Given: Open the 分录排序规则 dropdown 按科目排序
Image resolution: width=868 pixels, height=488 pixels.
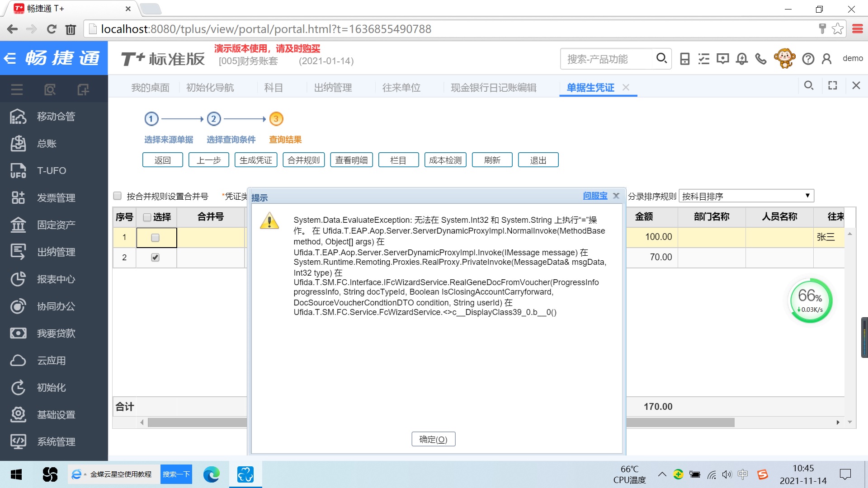Looking at the screenshot, I should tap(746, 196).
